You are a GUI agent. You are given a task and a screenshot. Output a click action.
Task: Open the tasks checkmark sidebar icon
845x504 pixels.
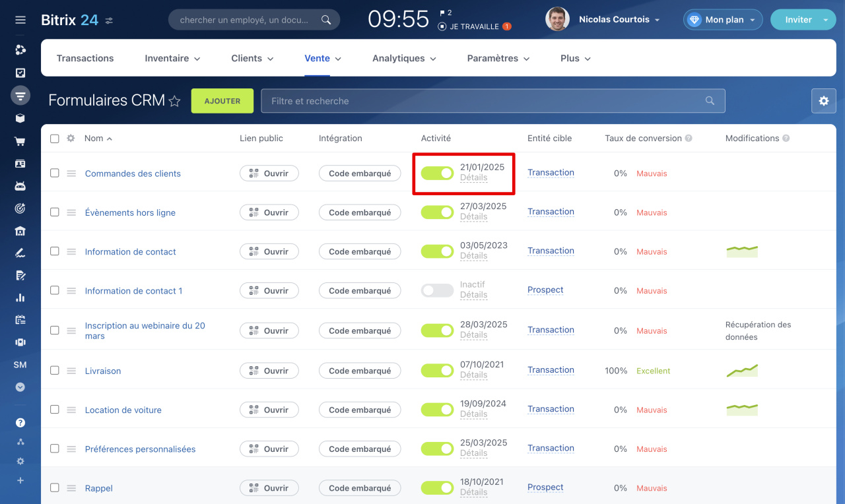[x=20, y=73]
